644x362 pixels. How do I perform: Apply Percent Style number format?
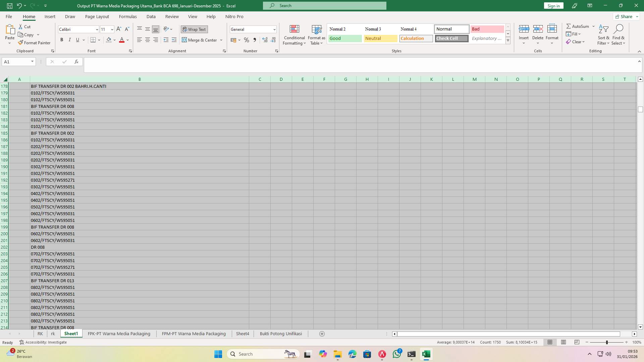pyautogui.click(x=247, y=40)
